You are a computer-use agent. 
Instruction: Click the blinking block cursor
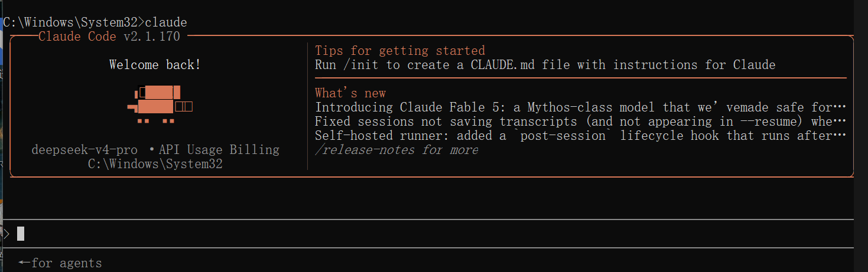tap(21, 234)
